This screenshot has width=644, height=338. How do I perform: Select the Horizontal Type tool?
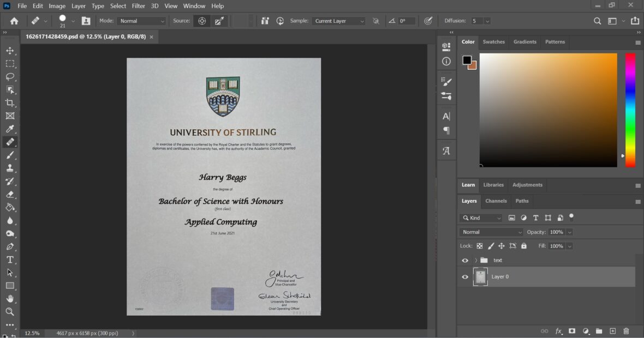click(x=10, y=259)
